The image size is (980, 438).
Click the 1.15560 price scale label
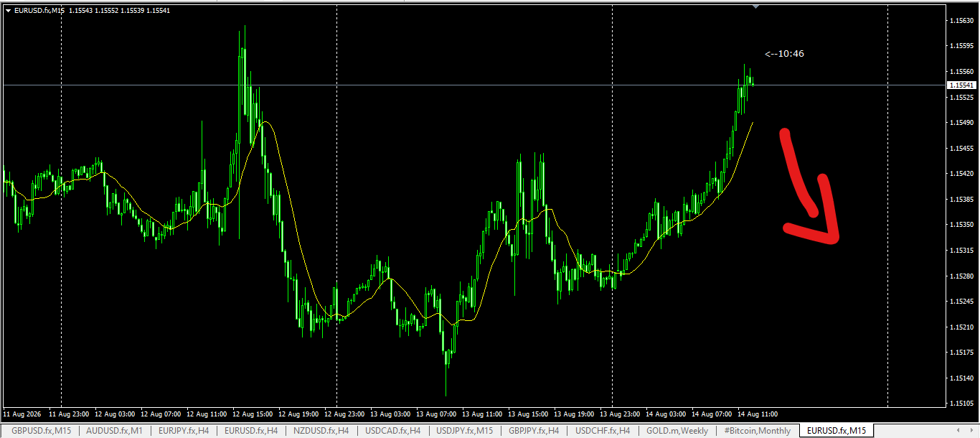[x=961, y=72]
